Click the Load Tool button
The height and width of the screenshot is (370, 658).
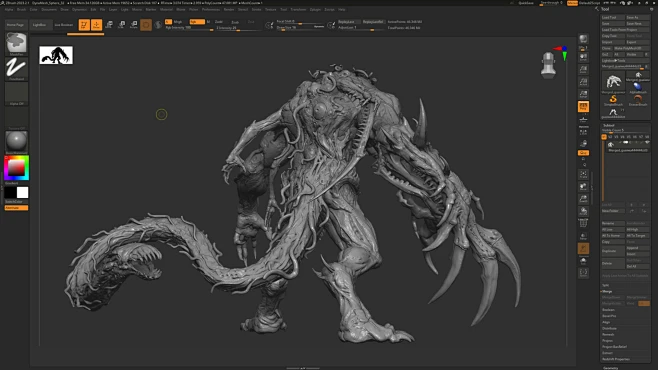613,18
